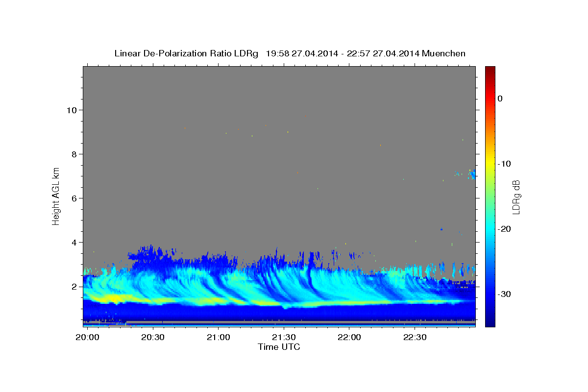Screen dimensions: 588x392
Task: Click the height tick label '4'
Action: (x=74, y=242)
